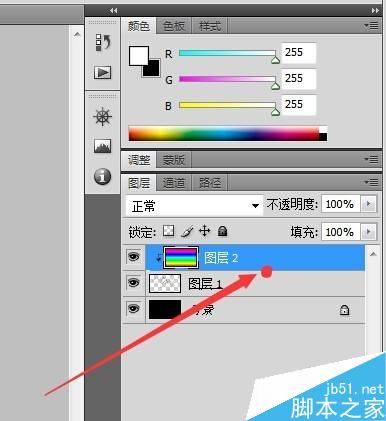Hide 图层 2 using its eye icon
Screen dimensions: 386x421
[134, 257]
